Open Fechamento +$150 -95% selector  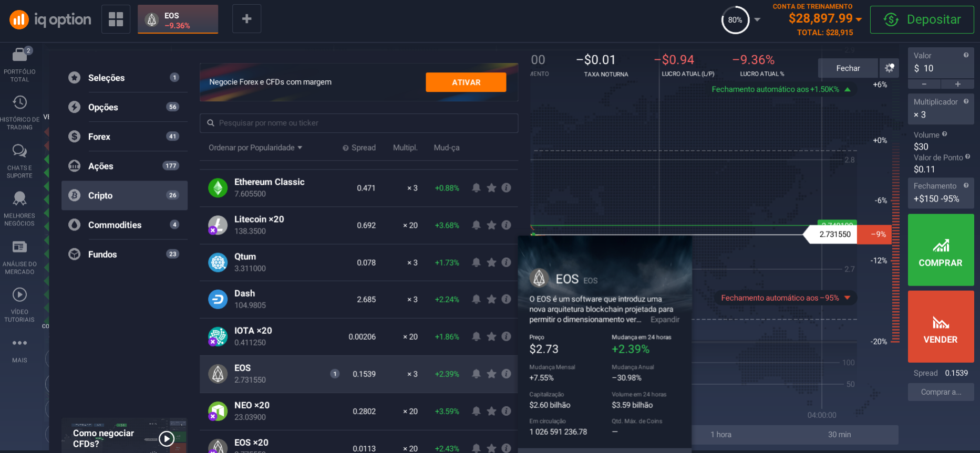tap(941, 193)
